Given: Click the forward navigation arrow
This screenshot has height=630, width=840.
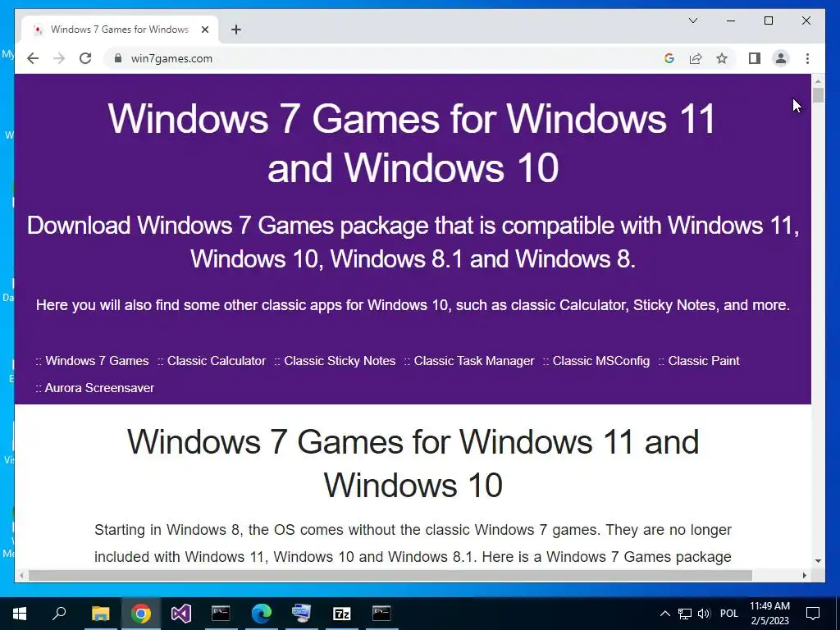Looking at the screenshot, I should [x=59, y=58].
